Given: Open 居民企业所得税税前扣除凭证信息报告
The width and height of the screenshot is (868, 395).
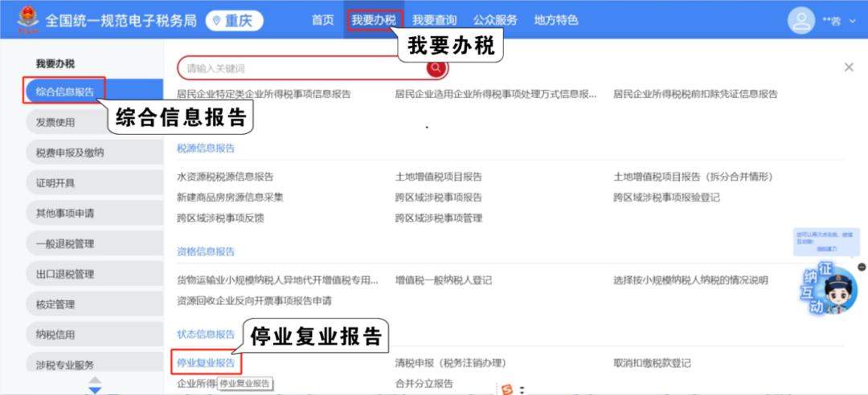Looking at the screenshot, I should [x=695, y=94].
